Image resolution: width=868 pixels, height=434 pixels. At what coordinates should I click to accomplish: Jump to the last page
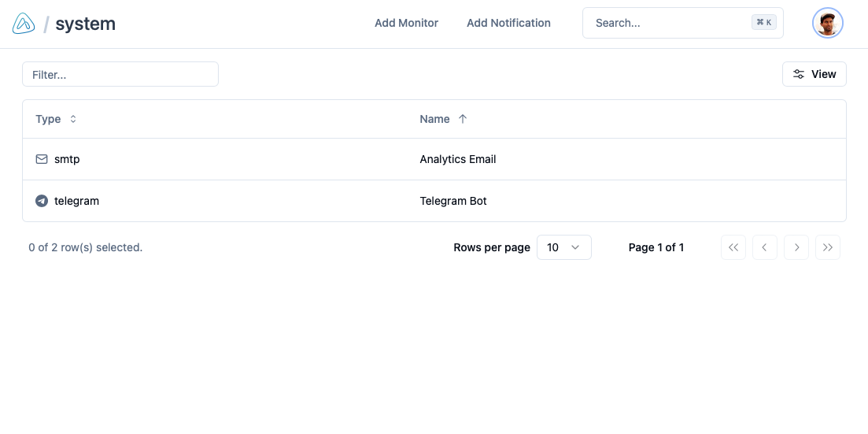tap(827, 247)
